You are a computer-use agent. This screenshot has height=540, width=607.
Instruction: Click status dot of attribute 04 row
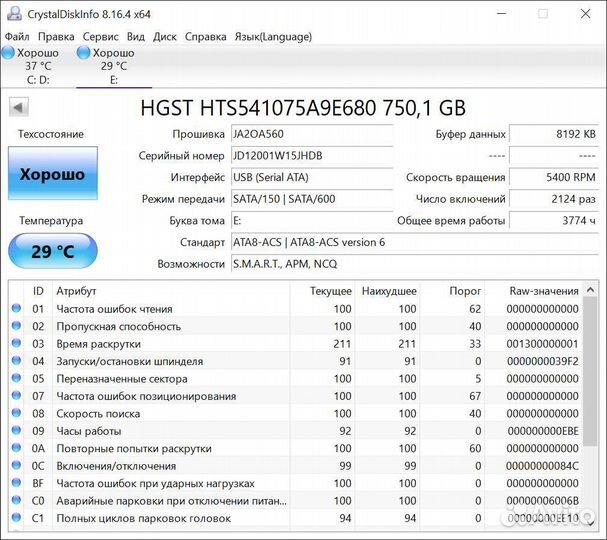tap(16, 360)
